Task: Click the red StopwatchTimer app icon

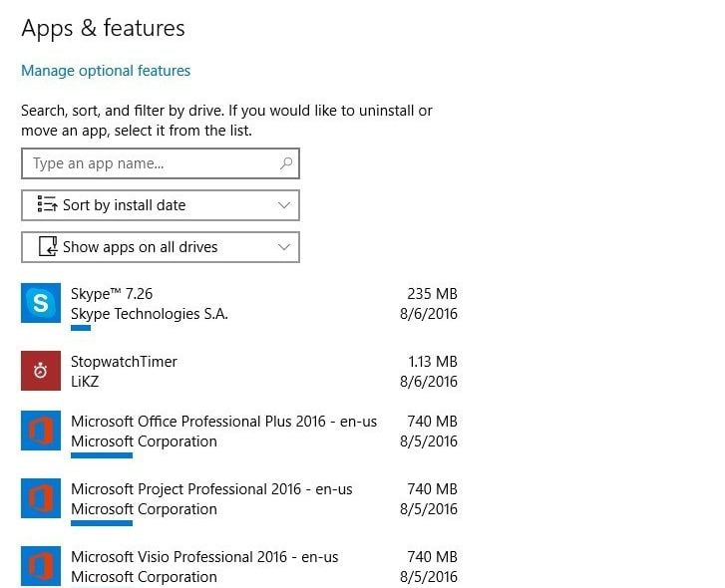Action: click(41, 371)
